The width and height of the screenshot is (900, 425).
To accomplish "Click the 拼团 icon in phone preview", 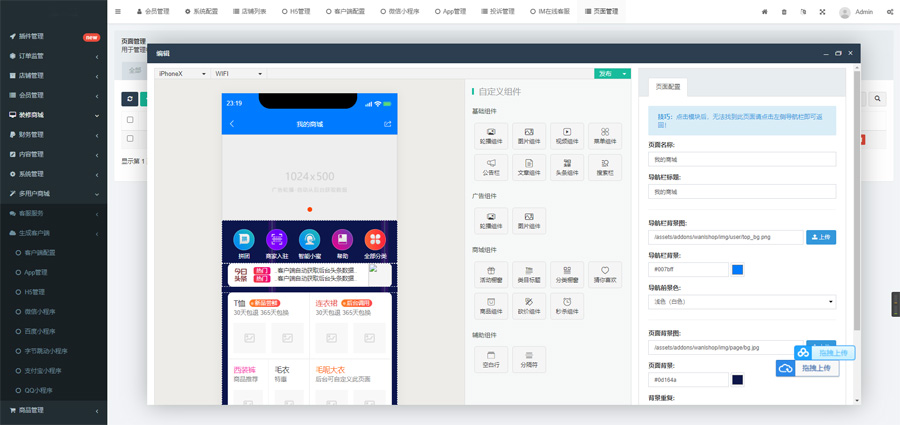I will tap(242, 240).
